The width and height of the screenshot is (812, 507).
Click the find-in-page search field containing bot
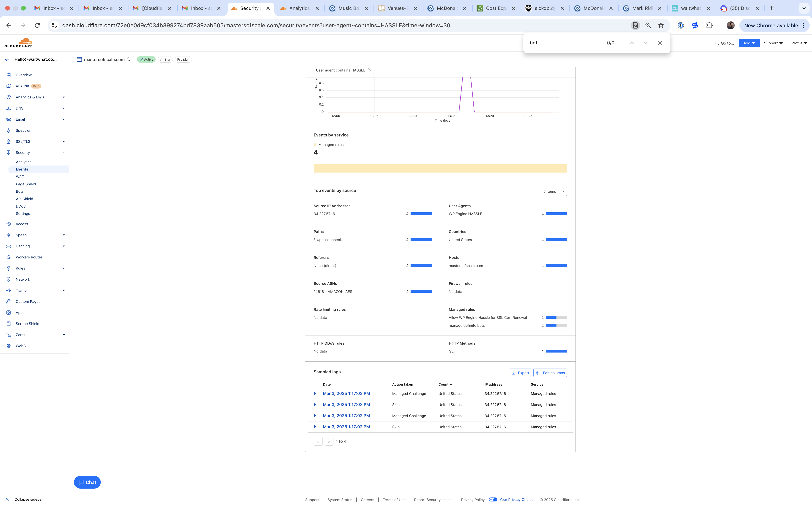point(564,43)
